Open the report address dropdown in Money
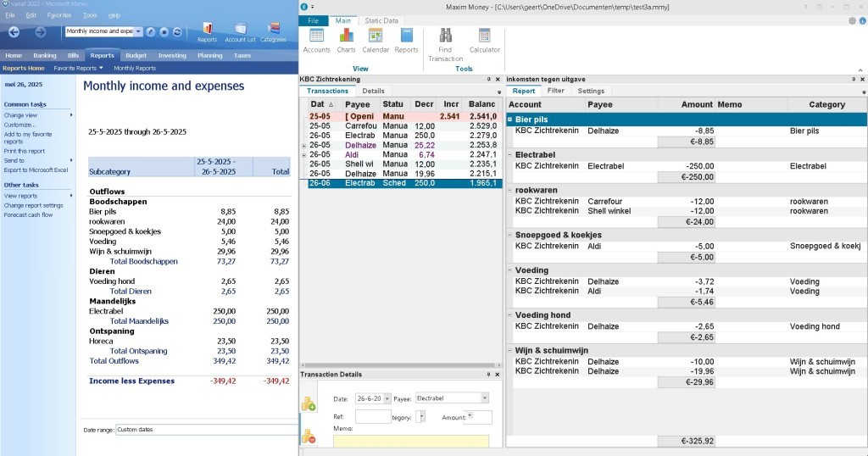 138,31
